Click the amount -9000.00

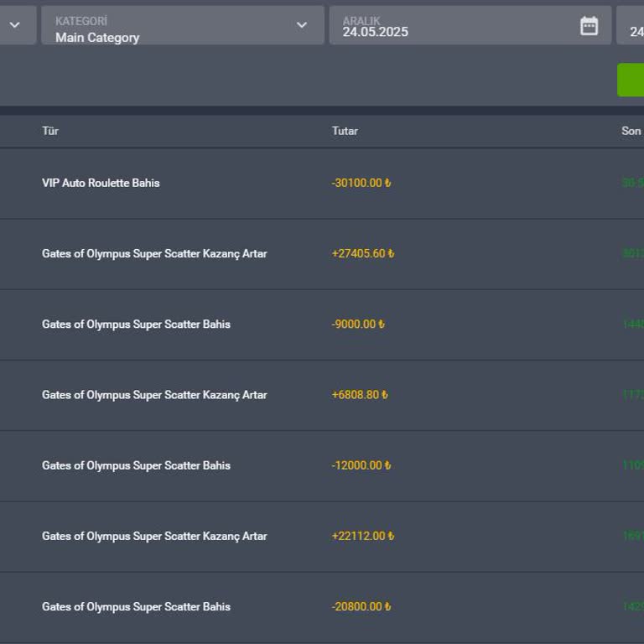pyautogui.click(x=358, y=325)
